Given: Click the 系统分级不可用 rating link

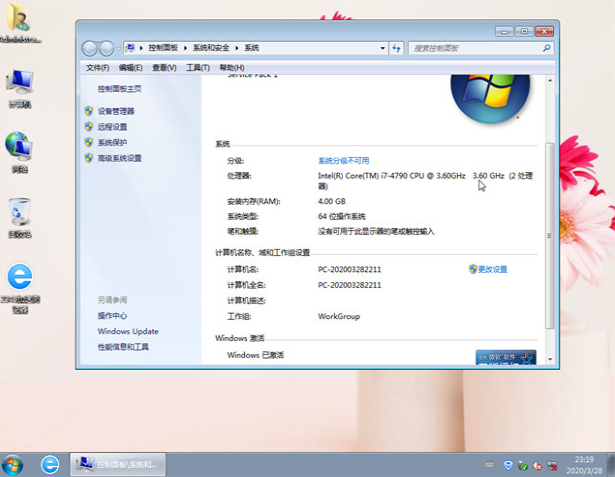Looking at the screenshot, I should (344, 161).
